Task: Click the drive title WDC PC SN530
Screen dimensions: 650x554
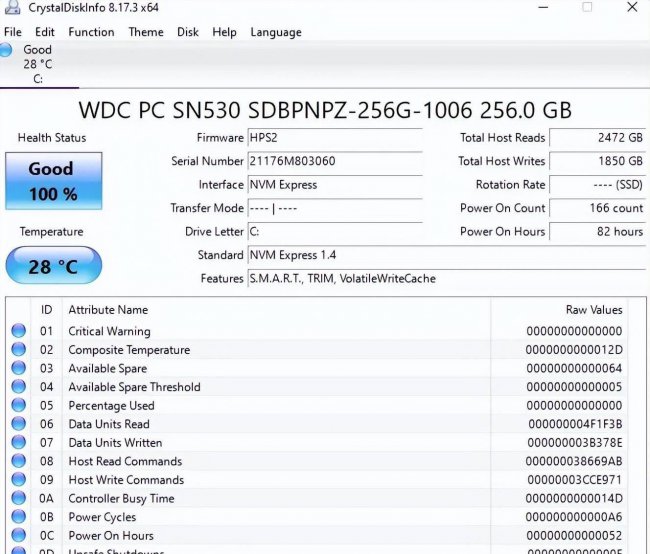Action: coord(325,110)
